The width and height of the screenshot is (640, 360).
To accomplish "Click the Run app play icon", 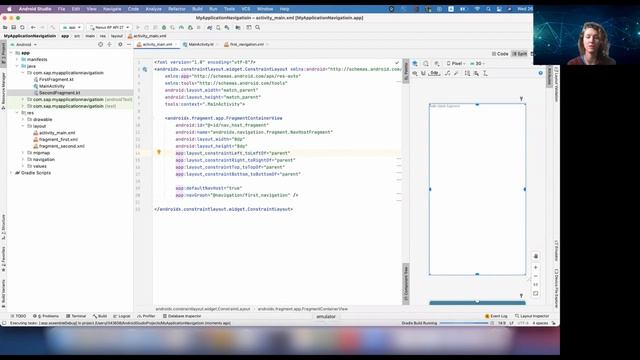I will [x=138, y=27].
